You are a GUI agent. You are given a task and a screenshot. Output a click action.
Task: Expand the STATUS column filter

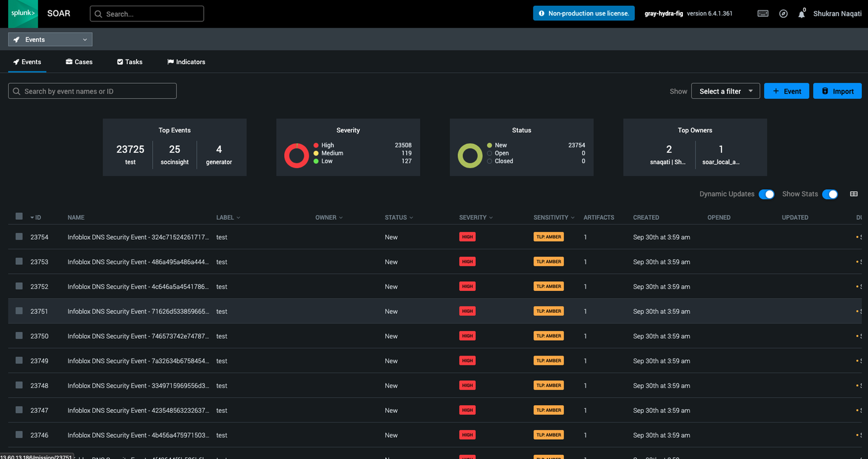pyautogui.click(x=399, y=217)
